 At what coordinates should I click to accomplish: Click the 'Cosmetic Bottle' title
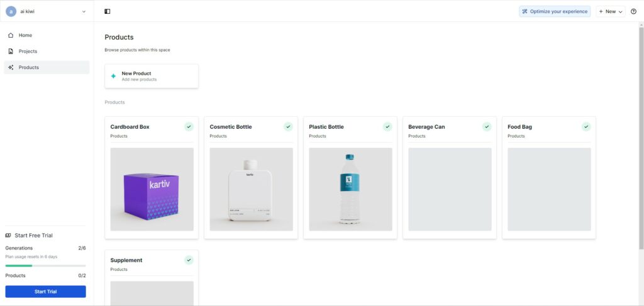231,127
